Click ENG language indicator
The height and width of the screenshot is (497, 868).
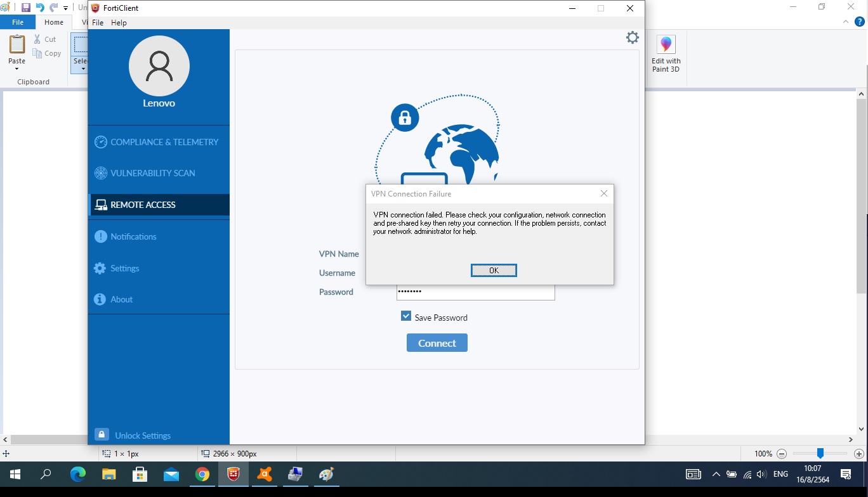point(781,474)
